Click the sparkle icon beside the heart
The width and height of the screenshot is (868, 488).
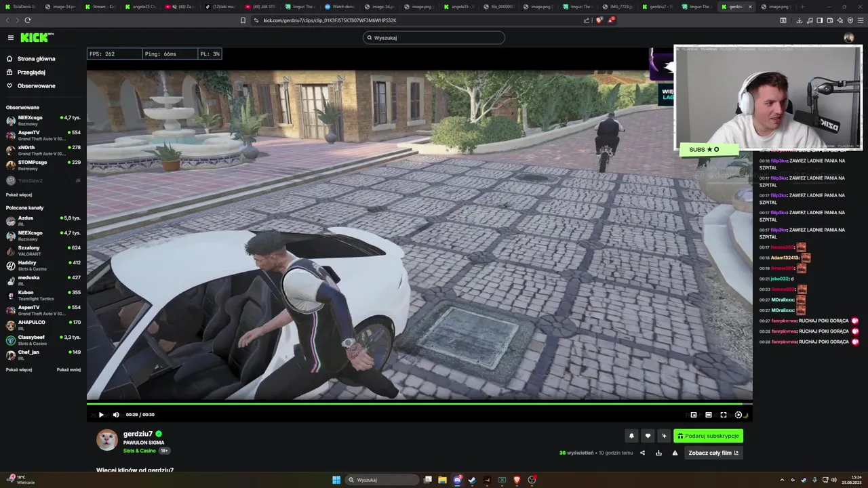(x=664, y=436)
